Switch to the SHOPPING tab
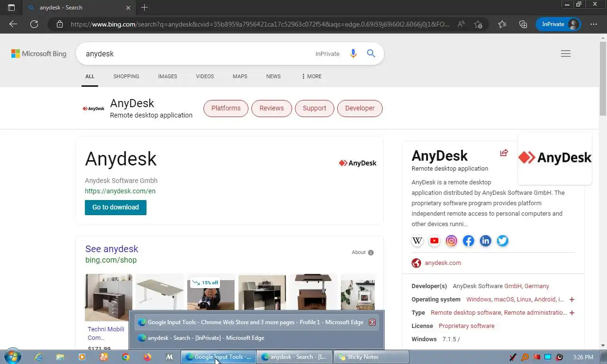The height and width of the screenshot is (364, 607). (126, 76)
